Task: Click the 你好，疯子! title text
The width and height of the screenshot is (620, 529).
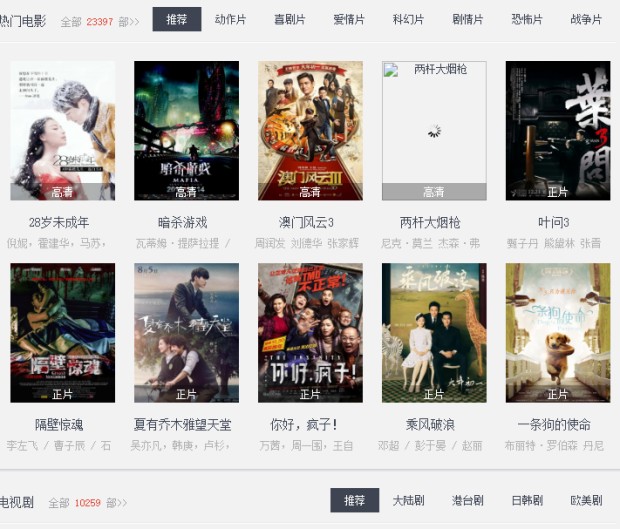Action: 304,425
